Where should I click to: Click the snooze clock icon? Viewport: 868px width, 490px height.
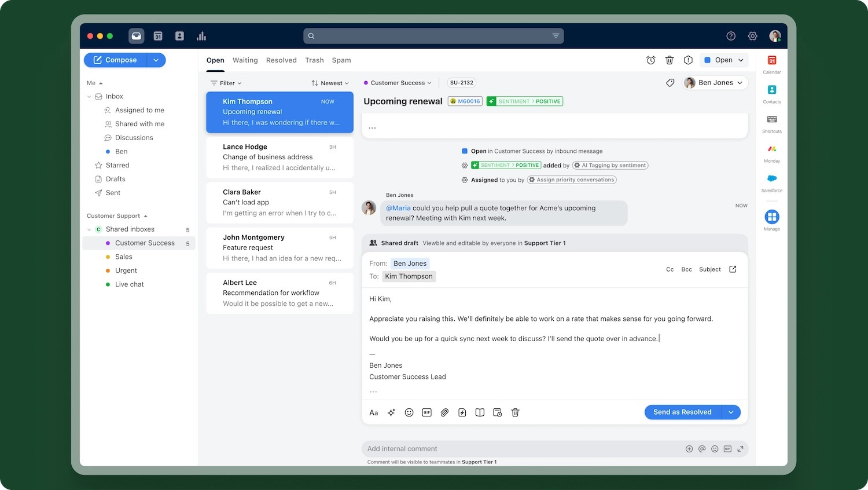coord(651,60)
